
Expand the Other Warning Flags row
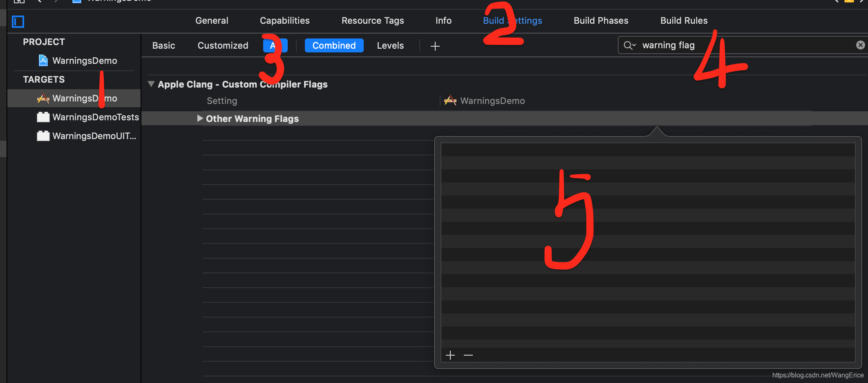pyautogui.click(x=200, y=118)
